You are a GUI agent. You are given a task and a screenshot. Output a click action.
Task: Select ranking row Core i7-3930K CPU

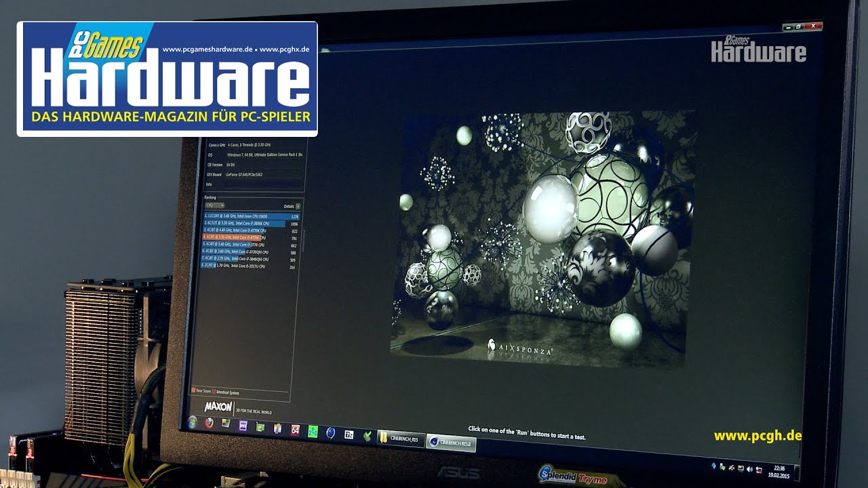252,223
